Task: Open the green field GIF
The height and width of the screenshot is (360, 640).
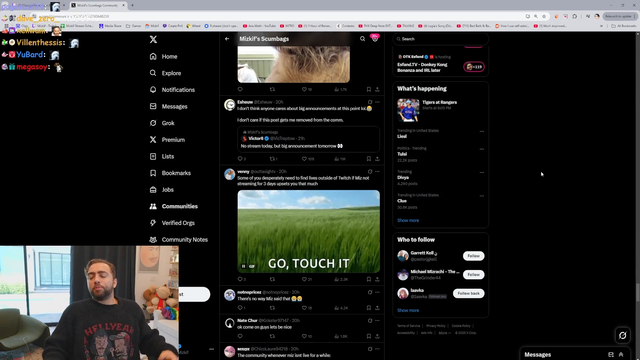Action: click(309, 231)
